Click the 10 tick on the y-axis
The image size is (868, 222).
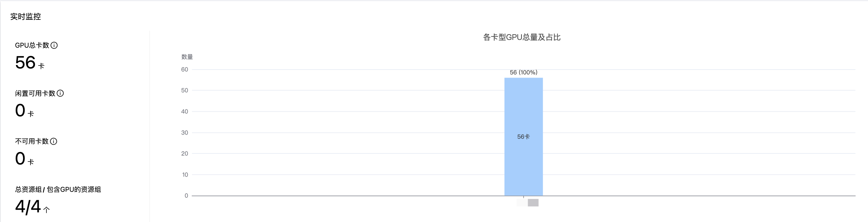[185, 175]
